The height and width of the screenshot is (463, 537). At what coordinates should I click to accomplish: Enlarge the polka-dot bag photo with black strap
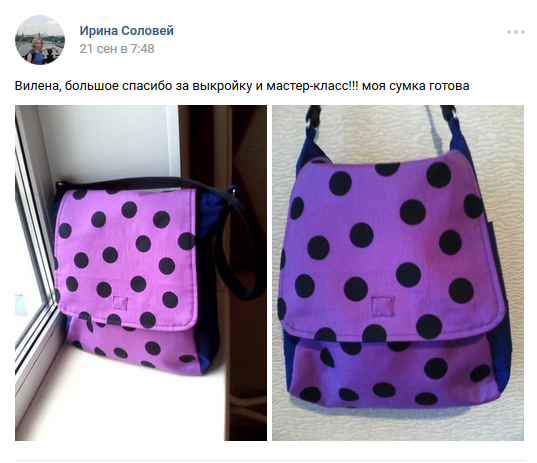pos(141,273)
